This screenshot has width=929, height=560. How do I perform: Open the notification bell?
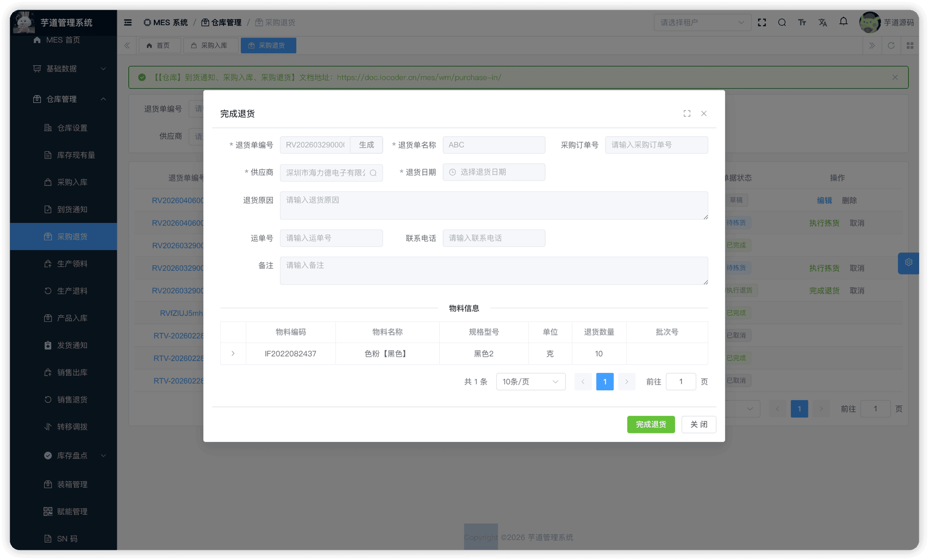pos(843,22)
